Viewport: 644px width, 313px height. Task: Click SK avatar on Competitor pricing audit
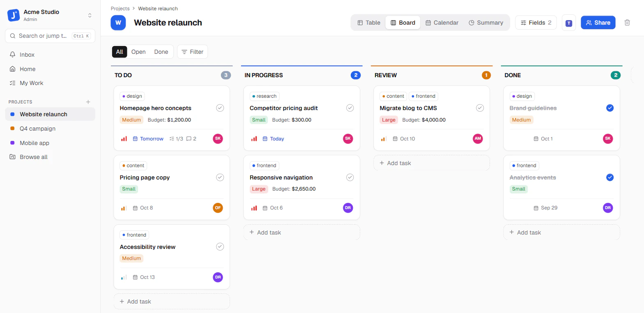[x=348, y=138]
